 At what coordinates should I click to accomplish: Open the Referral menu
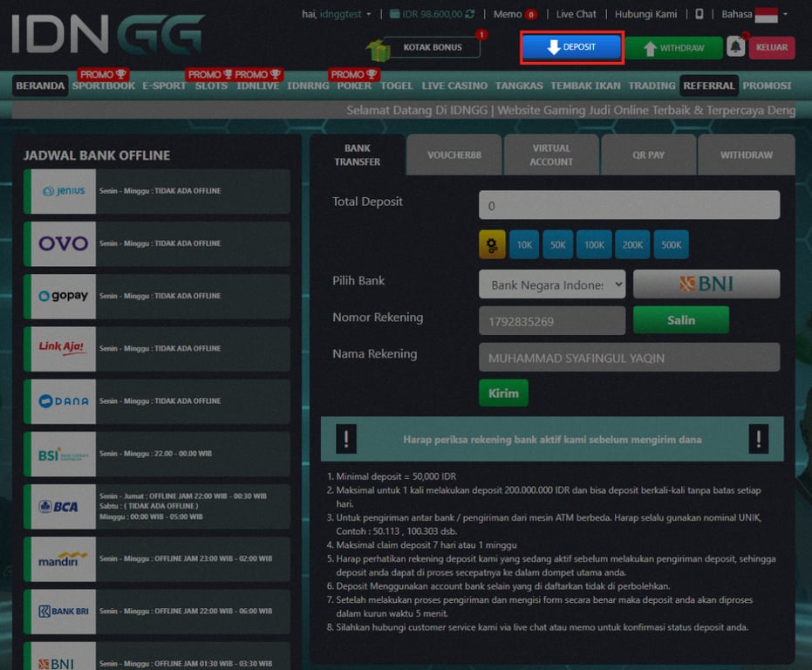click(x=709, y=86)
